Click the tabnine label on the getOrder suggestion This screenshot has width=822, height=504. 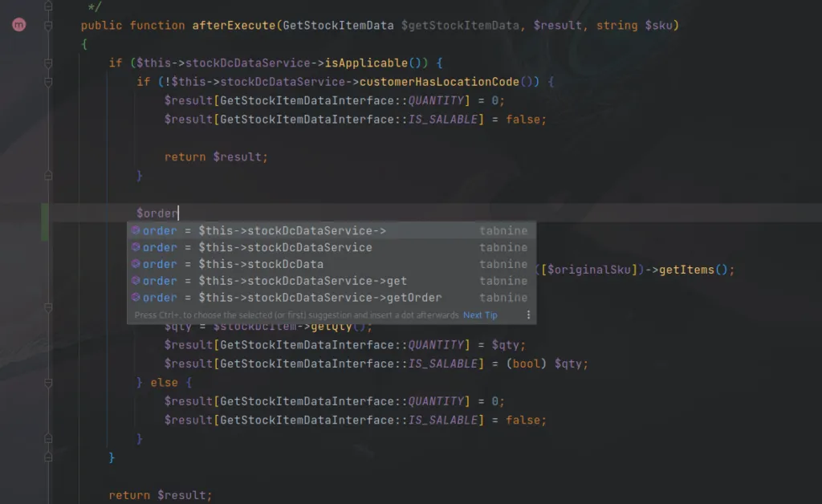tap(503, 297)
